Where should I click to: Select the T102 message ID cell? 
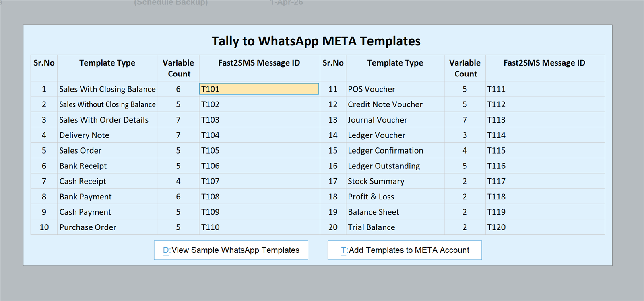(x=259, y=104)
